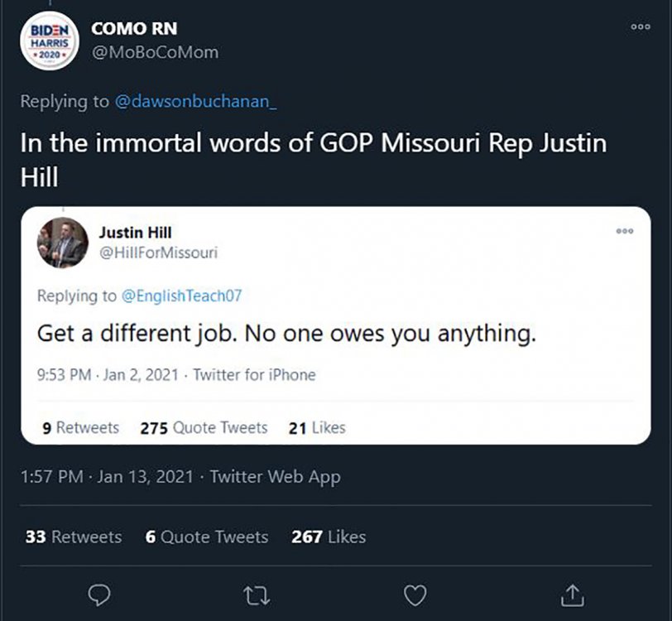The height and width of the screenshot is (621, 672).
Task: Open the @dawsonbuchanan_ profile link
Action: [x=199, y=103]
